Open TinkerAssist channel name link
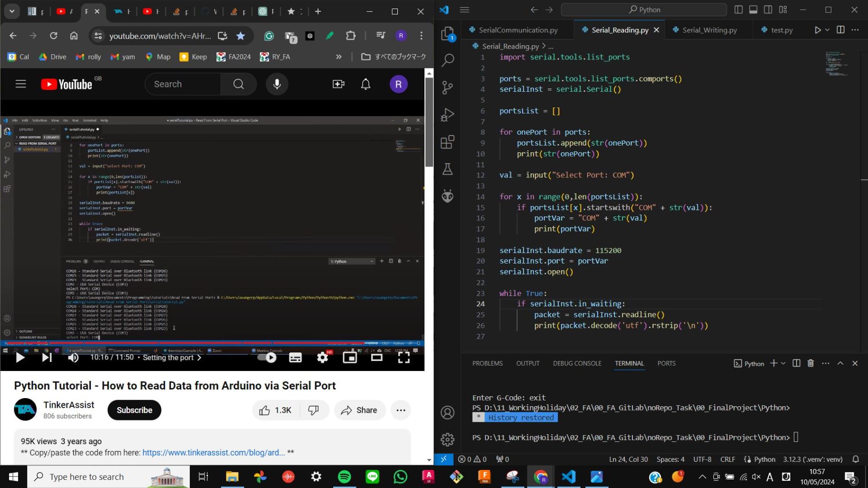 coord(69,405)
